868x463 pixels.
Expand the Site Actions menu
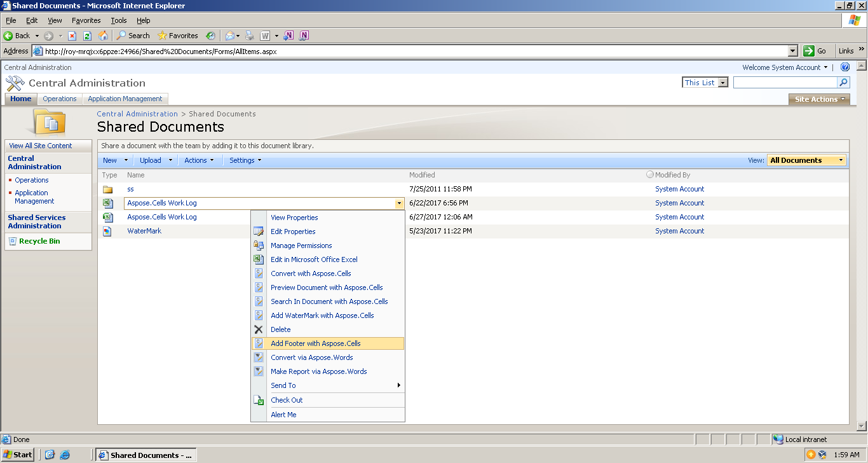coord(820,99)
